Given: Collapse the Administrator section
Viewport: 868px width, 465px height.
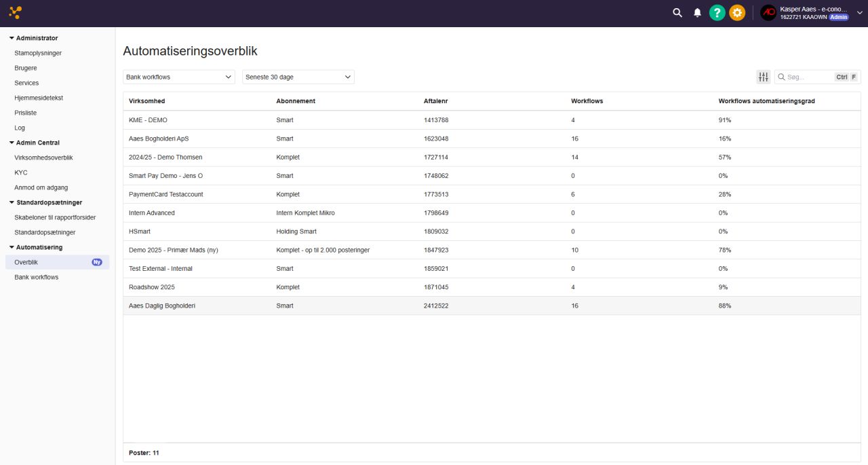Looking at the screenshot, I should click(34, 38).
